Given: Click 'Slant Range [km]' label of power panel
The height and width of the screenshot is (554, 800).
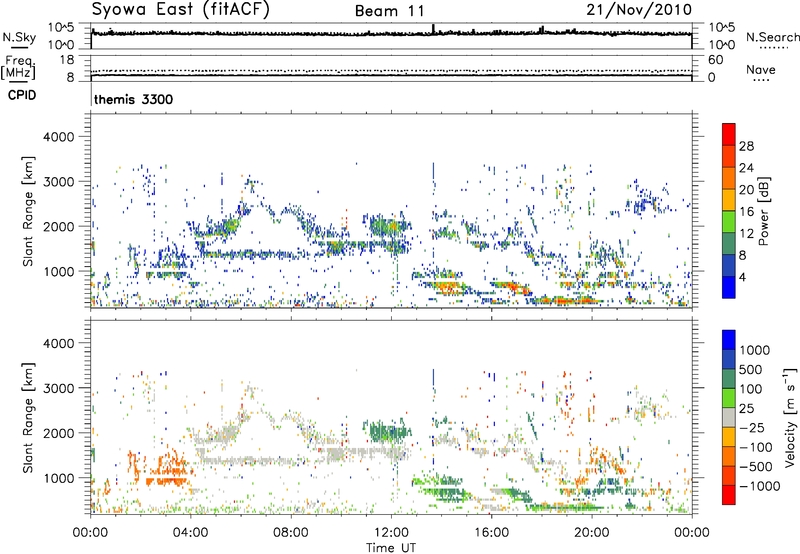Looking at the screenshot, I should (x=28, y=211).
